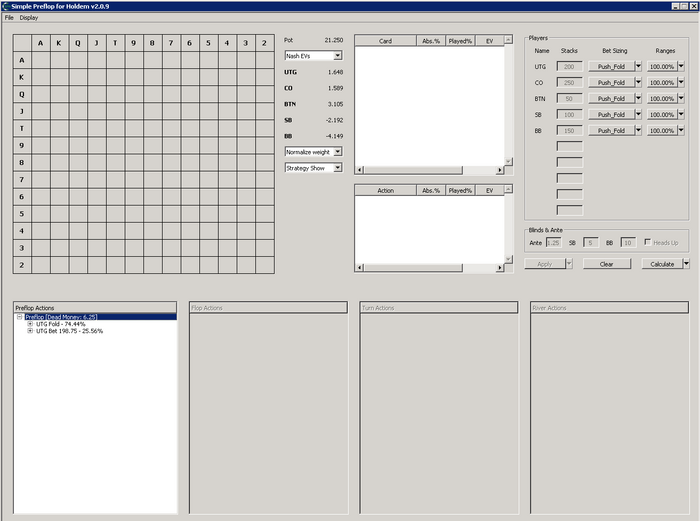
Task: Open UTG range 100.00% dropdown arrow
Action: tap(681, 66)
